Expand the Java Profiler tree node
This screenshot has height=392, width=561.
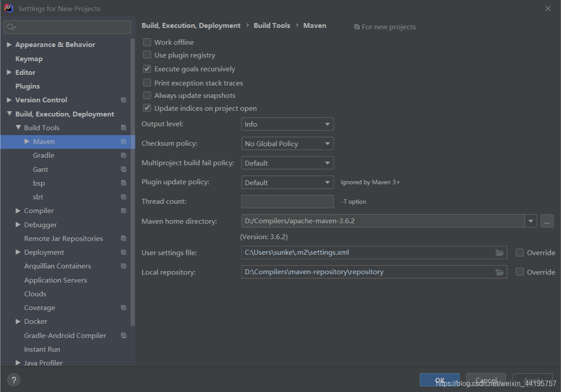18,363
